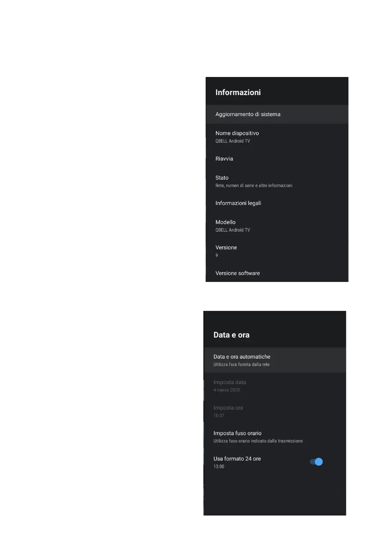
Task: Select Nome dispositivo QBELL Android TV
Action: (277, 137)
